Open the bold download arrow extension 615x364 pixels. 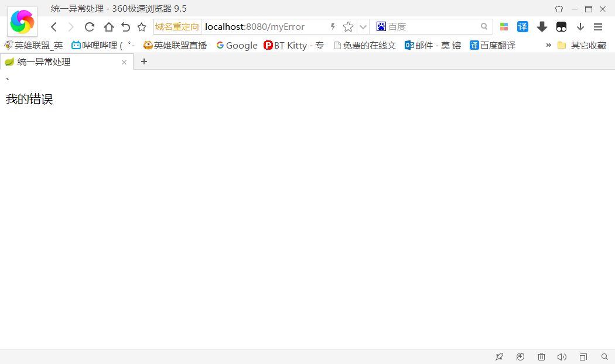(x=542, y=27)
